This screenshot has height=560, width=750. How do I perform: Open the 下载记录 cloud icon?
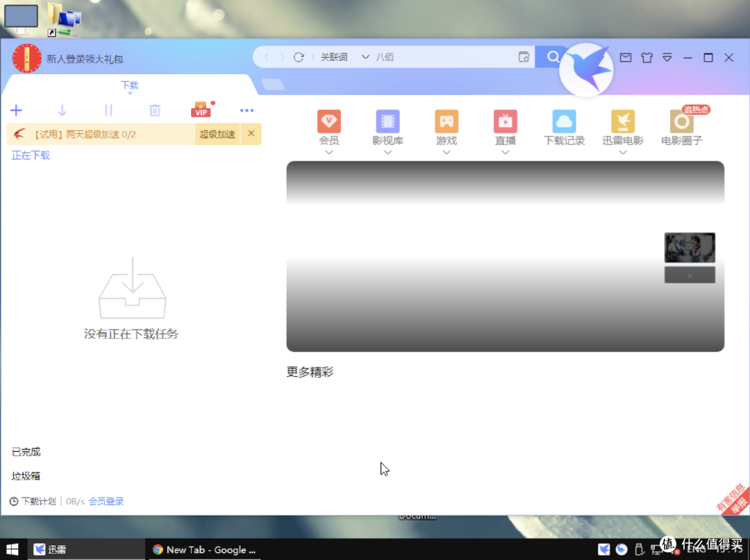pos(565,121)
